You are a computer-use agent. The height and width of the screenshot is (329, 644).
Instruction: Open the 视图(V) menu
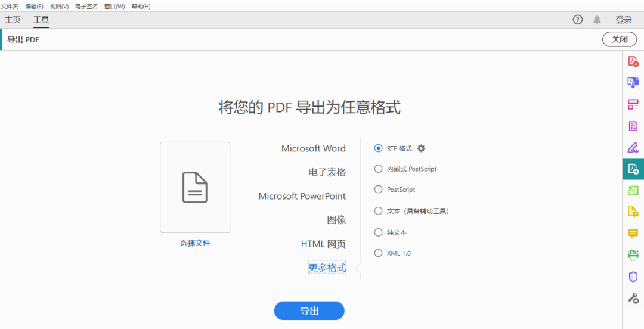(59, 6)
